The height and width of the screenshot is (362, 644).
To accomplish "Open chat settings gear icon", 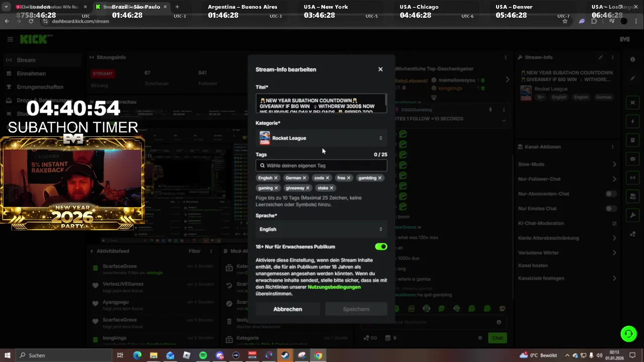I will 480,338.
